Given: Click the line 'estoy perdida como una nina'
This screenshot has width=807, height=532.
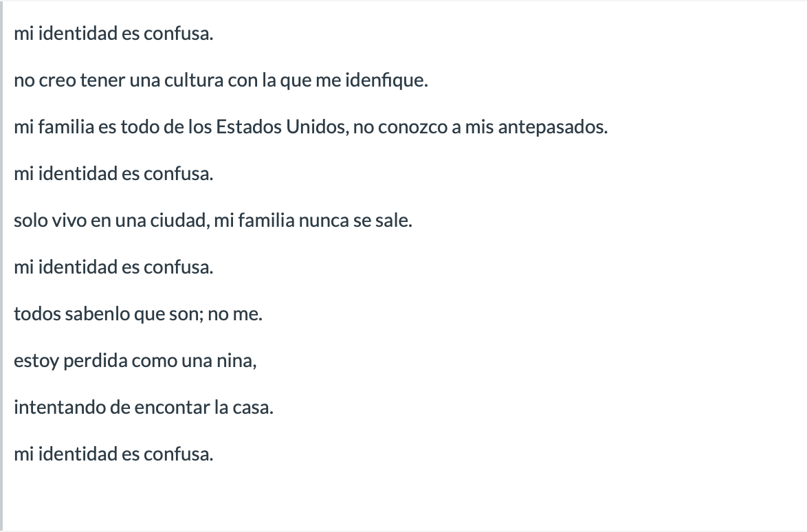Looking at the screenshot, I should point(135,361).
